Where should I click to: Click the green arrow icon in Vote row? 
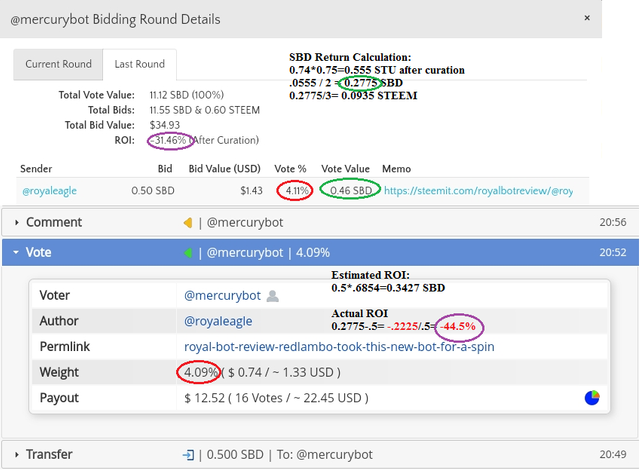188,253
